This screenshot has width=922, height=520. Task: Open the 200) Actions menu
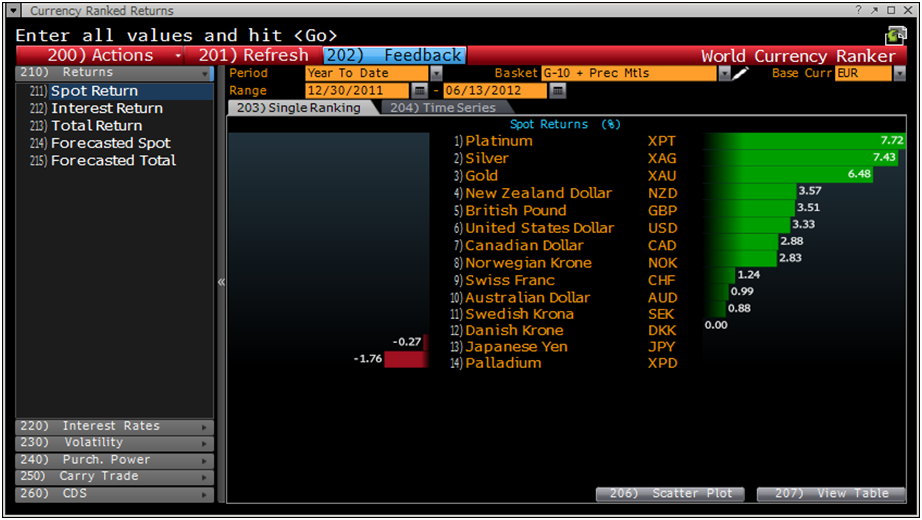tap(100, 55)
